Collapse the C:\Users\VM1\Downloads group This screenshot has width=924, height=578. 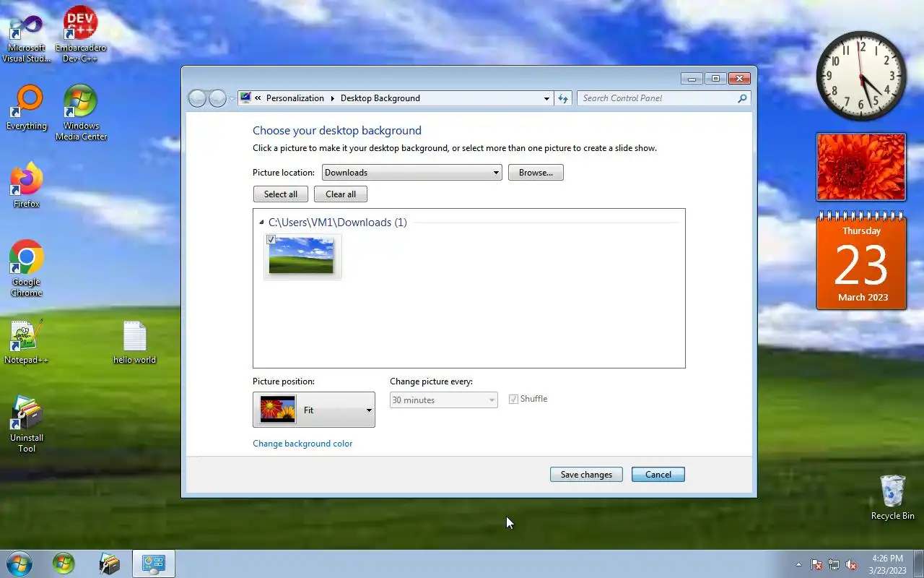tap(261, 223)
